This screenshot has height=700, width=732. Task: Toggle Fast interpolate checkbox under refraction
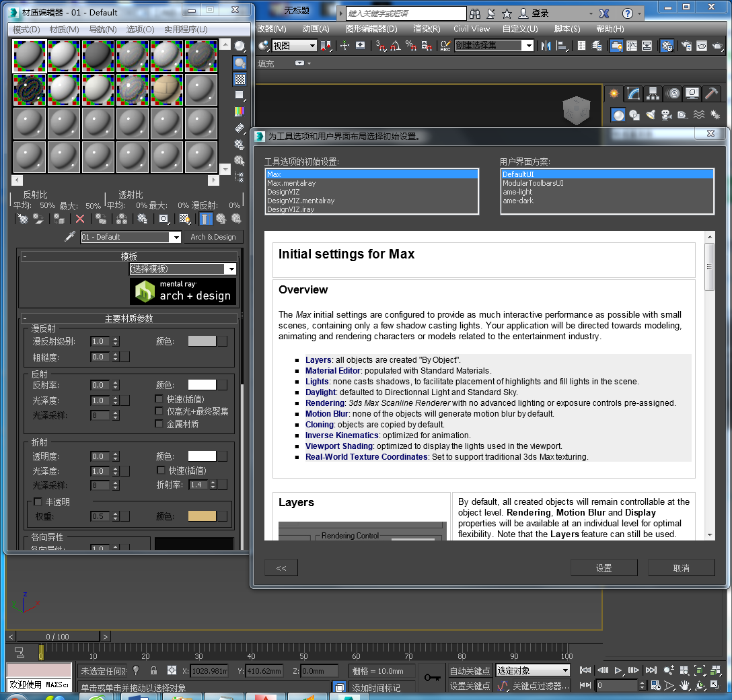pyautogui.click(x=161, y=470)
